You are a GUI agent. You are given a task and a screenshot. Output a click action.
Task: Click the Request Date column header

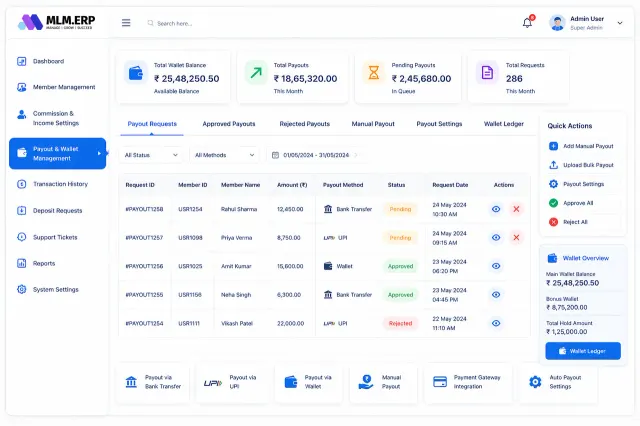click(x=450, y=185)
